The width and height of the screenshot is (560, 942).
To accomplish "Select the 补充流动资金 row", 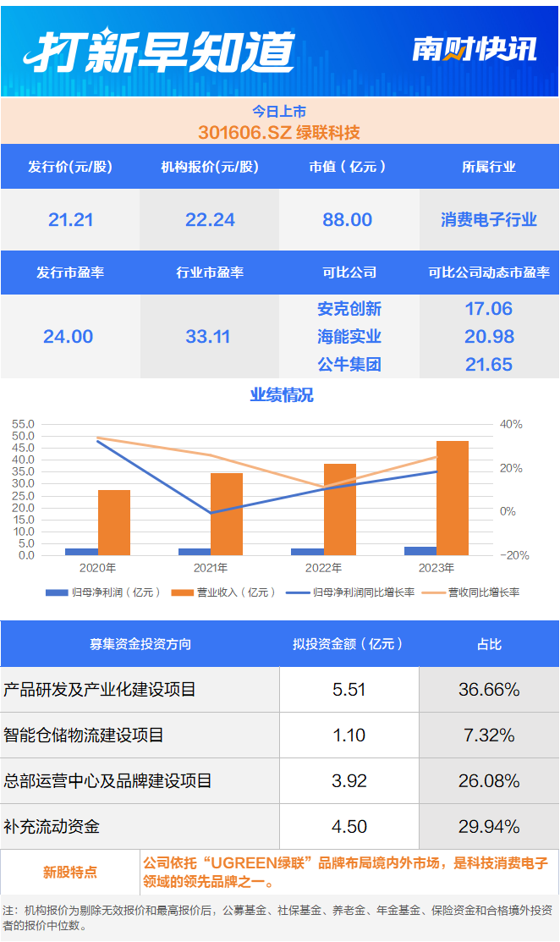I will point(280,827).
